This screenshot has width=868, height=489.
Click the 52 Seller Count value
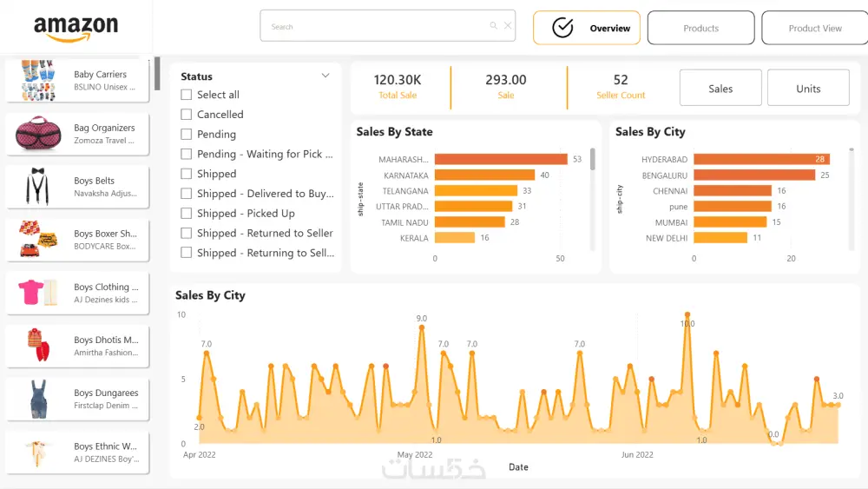click(621, 80)
